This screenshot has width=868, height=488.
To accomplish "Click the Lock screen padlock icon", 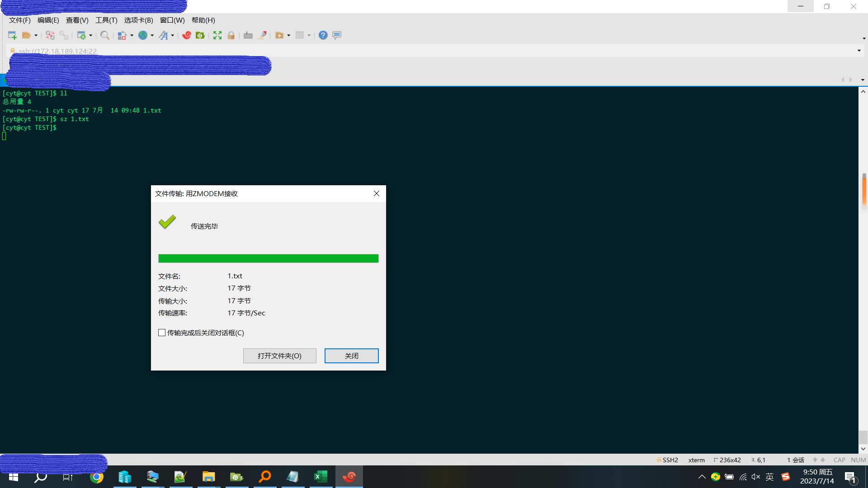I will tap(231, 35).
